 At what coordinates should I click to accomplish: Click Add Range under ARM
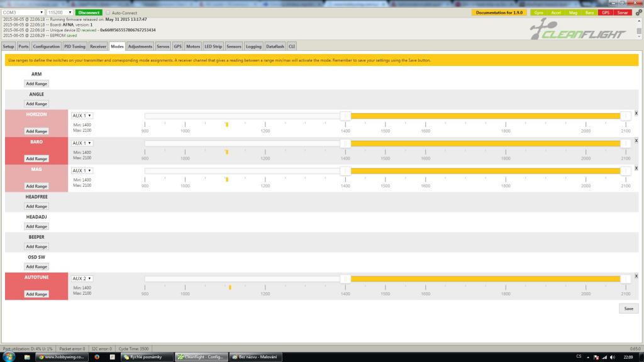coord(36,84)
